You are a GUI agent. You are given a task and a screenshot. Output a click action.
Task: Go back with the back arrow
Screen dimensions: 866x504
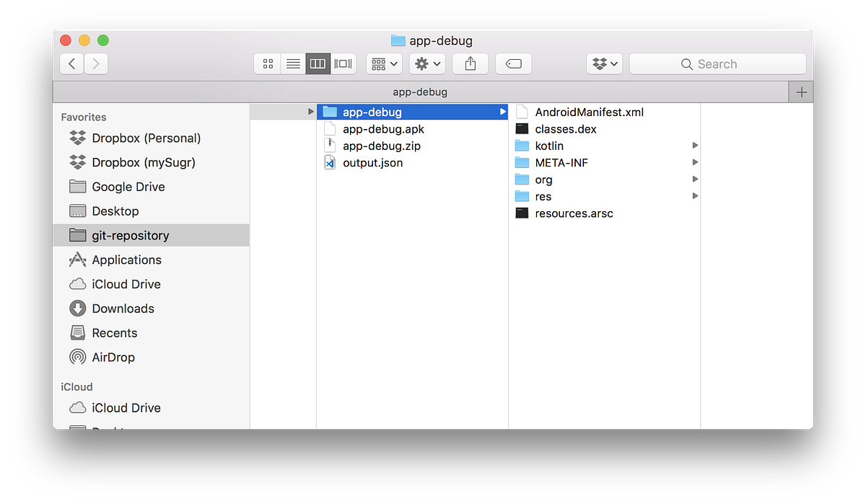(71, 63)
